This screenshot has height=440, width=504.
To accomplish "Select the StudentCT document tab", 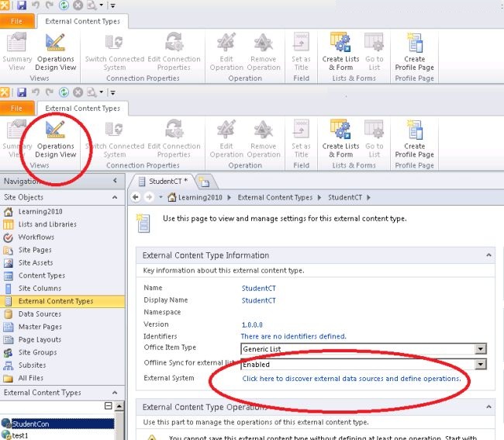I will click(x=163, y=182).
